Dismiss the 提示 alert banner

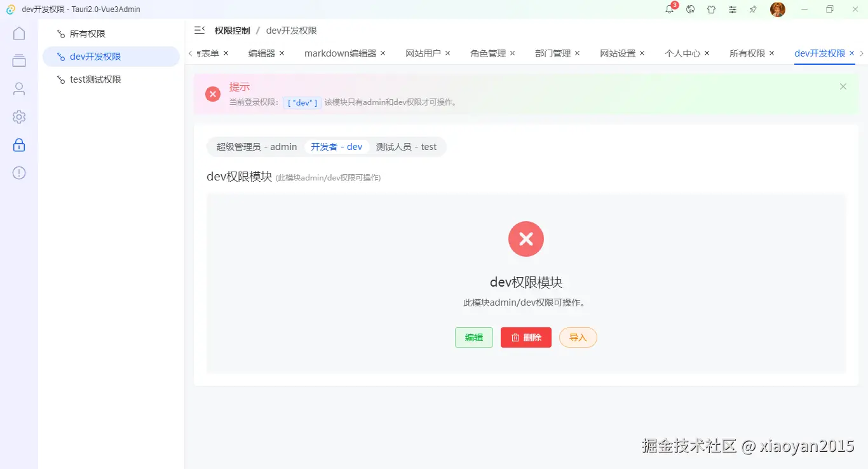coord(843,86)
